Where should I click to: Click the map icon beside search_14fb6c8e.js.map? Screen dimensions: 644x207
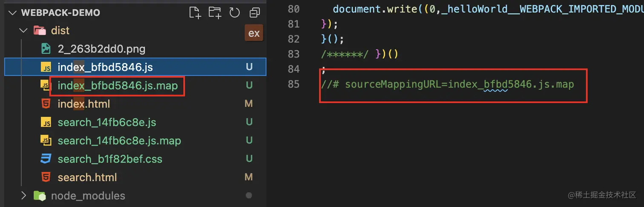pos(46,140)
